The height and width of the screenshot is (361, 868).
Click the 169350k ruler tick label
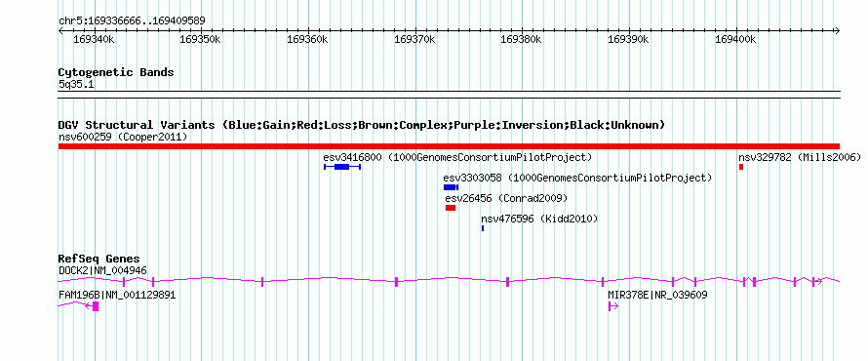tap(201, 40)
